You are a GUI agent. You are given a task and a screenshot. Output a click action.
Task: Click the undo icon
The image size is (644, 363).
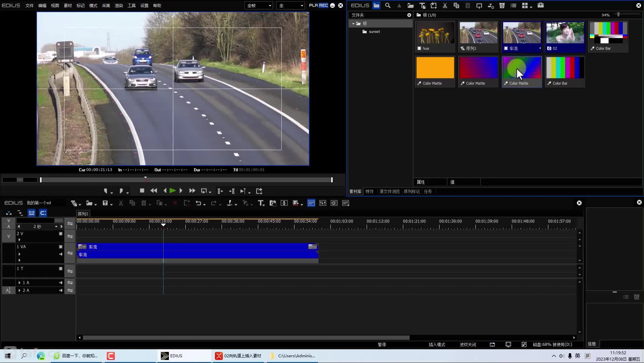(198, 203)
